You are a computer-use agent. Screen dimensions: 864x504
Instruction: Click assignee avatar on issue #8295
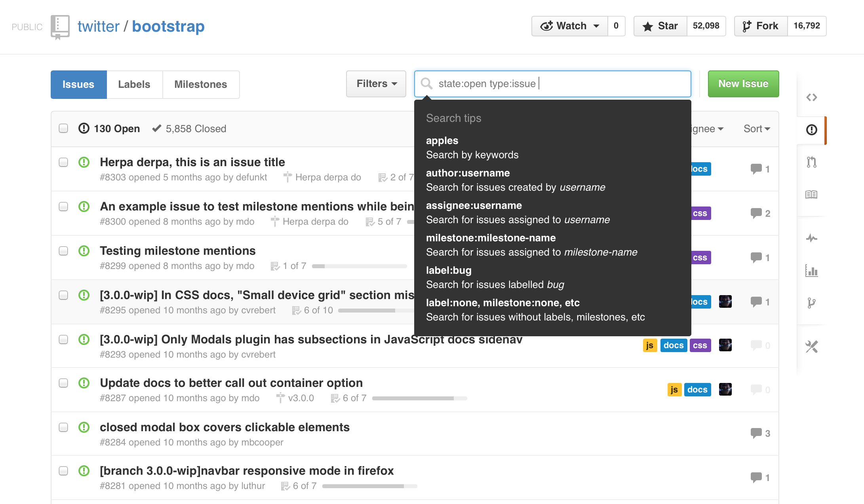(x=725, y=302)
